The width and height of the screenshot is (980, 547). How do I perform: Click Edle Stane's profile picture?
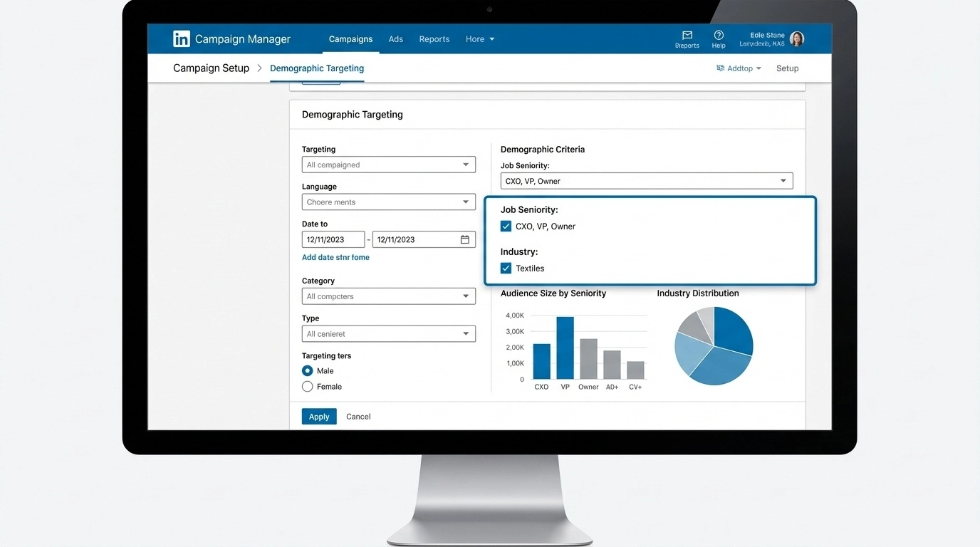796,38
